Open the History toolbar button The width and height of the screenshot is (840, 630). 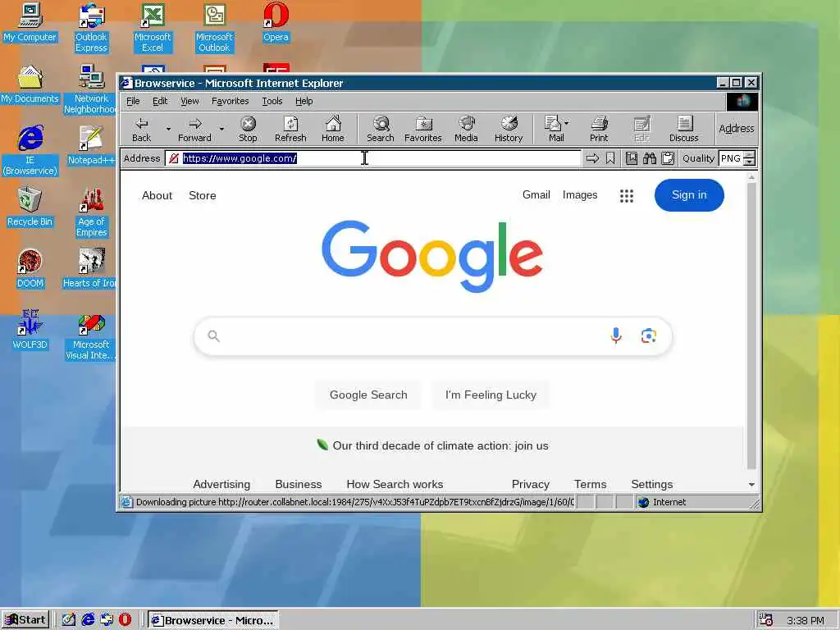509,129
